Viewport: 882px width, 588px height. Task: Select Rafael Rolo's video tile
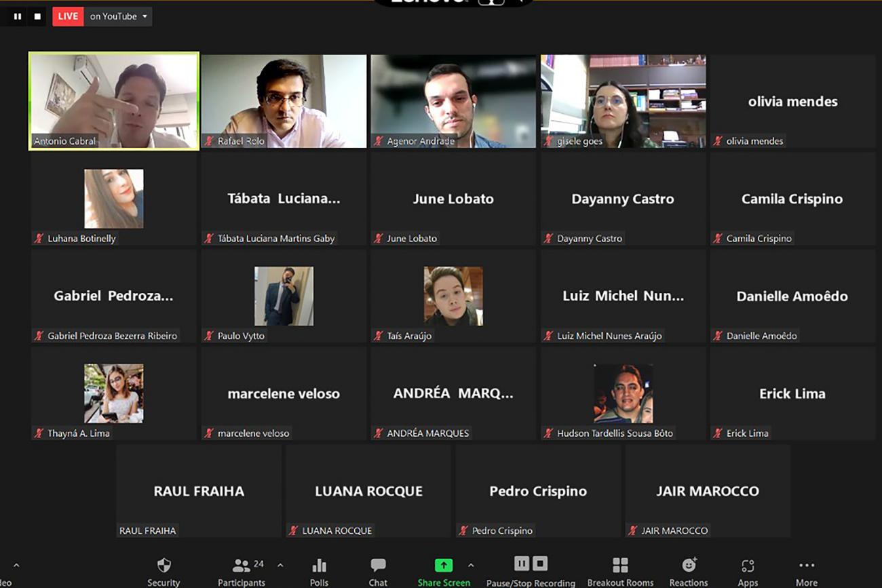tap(284, 101)
